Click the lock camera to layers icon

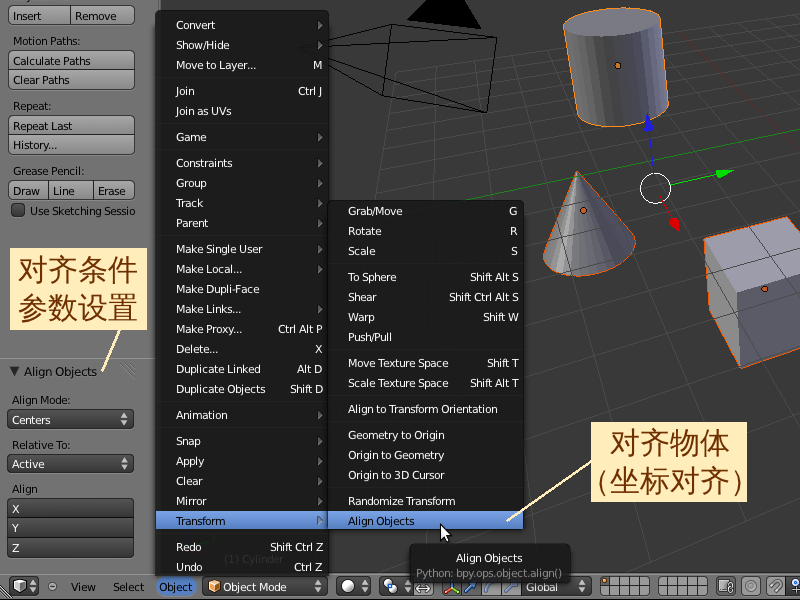pyautogui.click(x=726, y=586)
